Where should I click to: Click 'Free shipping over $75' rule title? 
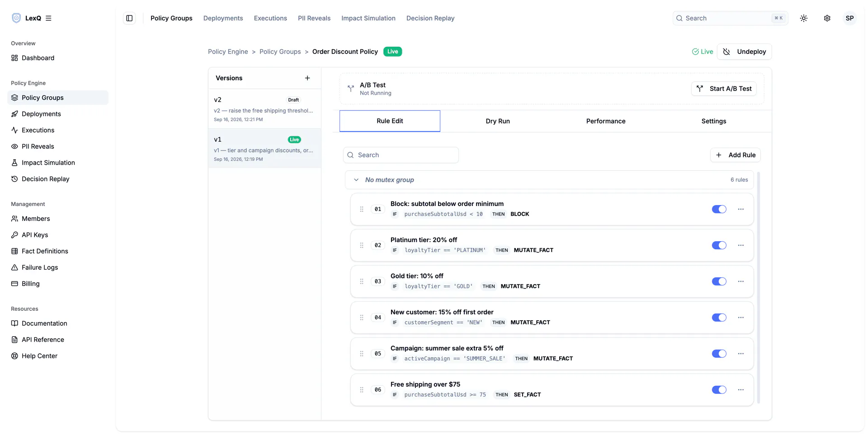pos(425,384)
